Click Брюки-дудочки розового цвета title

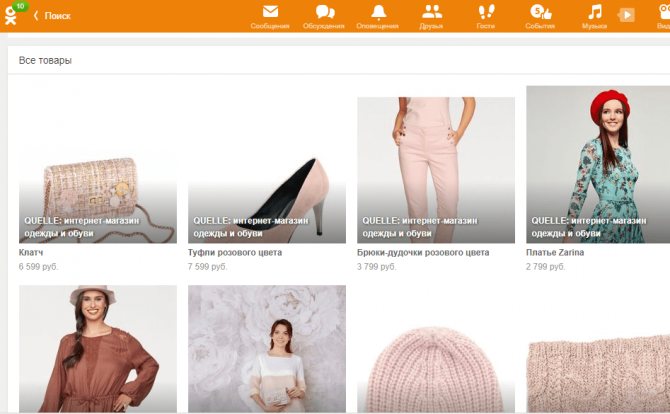[423, 253]
